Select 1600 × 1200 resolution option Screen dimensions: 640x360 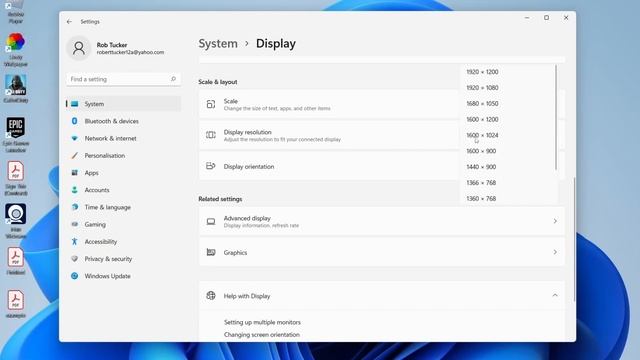point(482,120)
